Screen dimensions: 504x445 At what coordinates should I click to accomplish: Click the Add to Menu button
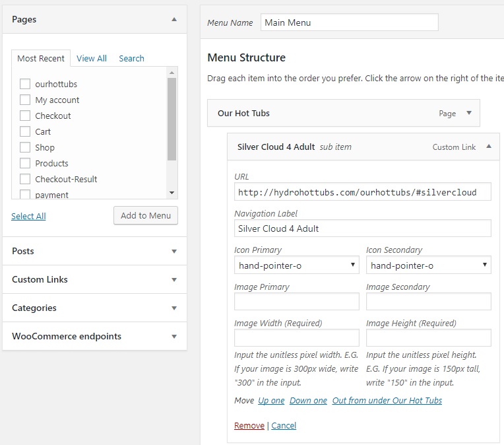(x=146, y=215)
